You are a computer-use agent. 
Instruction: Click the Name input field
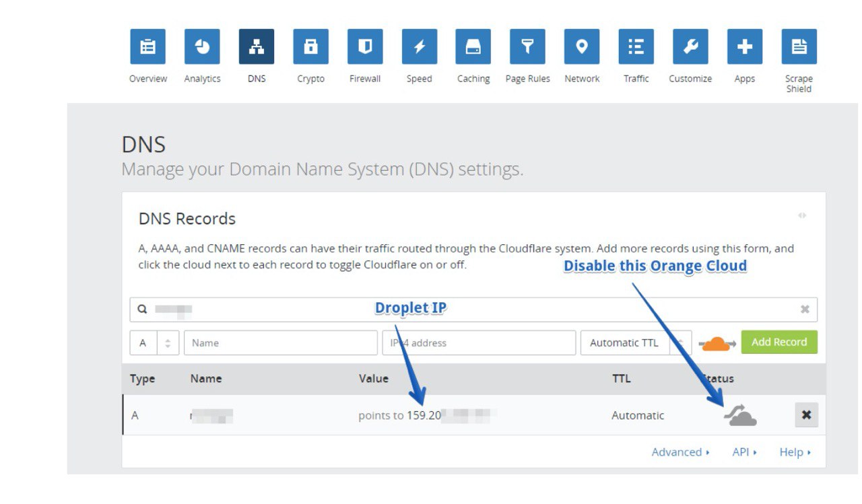coord(280,343)
